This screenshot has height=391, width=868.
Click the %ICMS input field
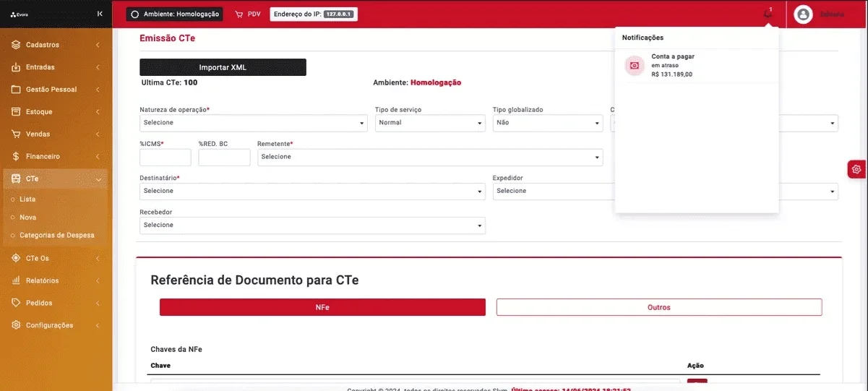(166, 157)
